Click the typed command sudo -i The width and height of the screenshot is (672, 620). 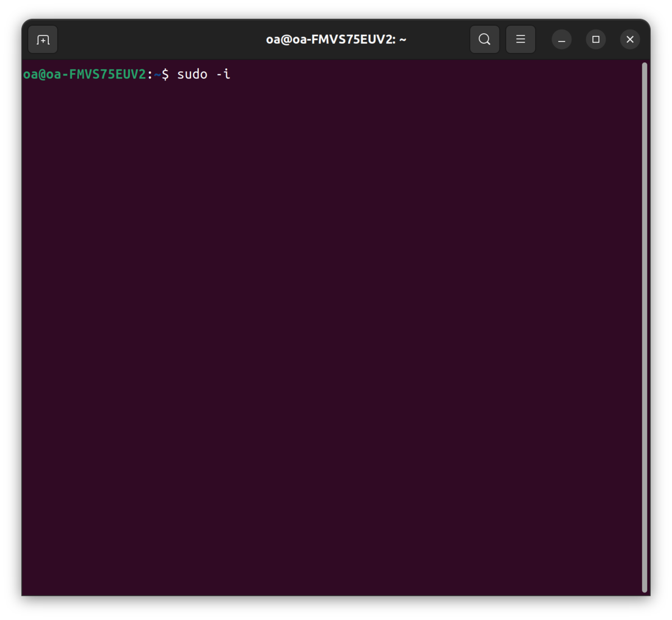pyautogui.click(x=204, y=74)
